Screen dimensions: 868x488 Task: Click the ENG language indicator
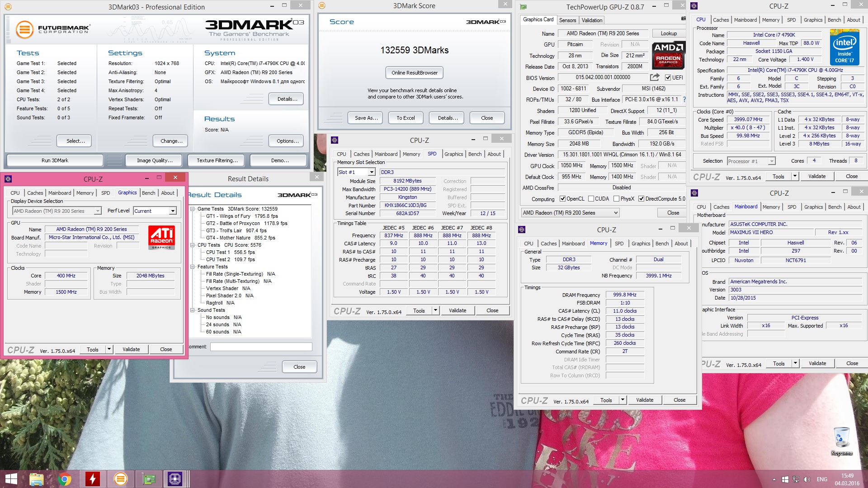[822, 479]
